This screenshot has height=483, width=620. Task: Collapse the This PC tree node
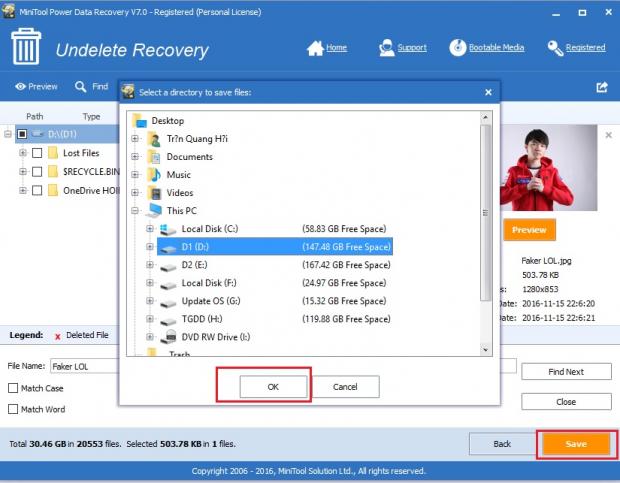click(135, 211)
